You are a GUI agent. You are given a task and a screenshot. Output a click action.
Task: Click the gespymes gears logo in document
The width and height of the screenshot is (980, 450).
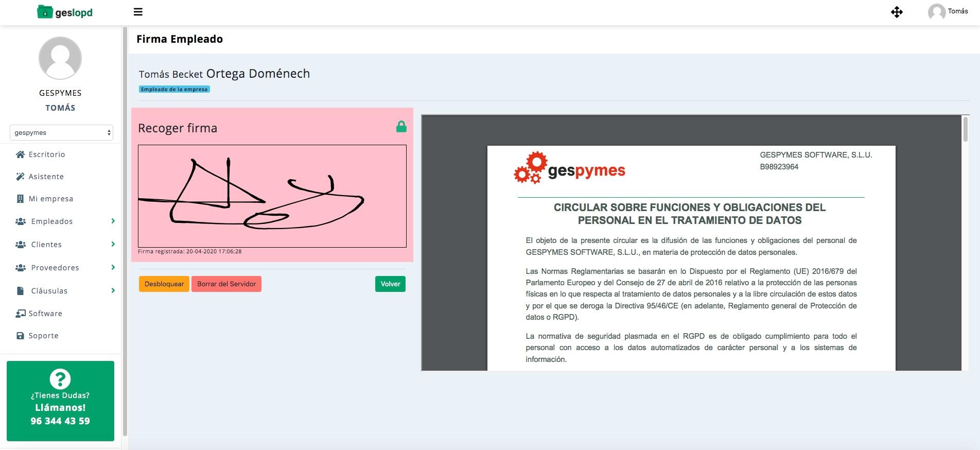point(570,168)
